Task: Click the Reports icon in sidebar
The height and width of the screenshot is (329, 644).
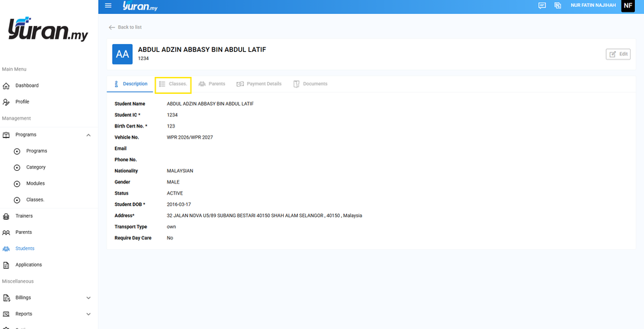Action: pyautogui.click(x=6, y=314)
